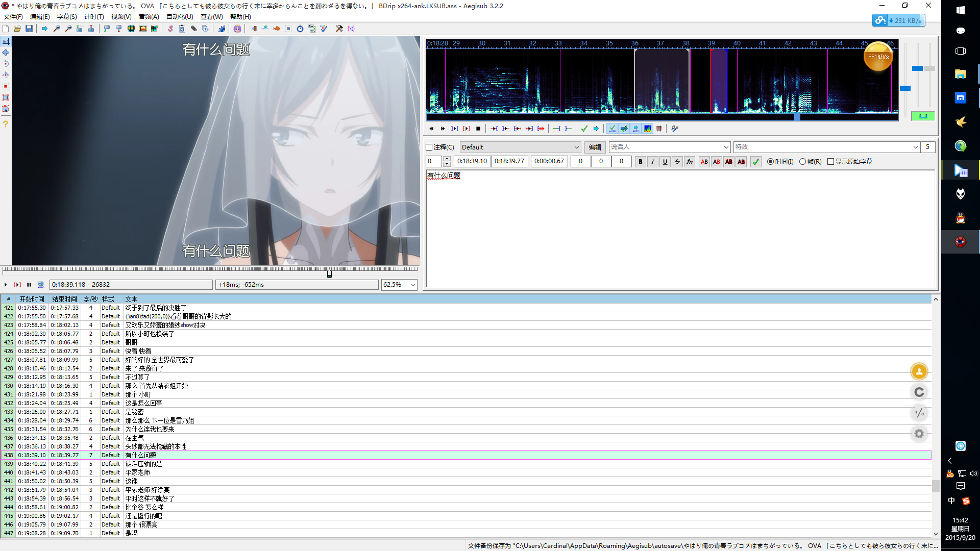This screenshot has width=980, height=551.
Task: Stop audio playback
Action: pos(478,129)
